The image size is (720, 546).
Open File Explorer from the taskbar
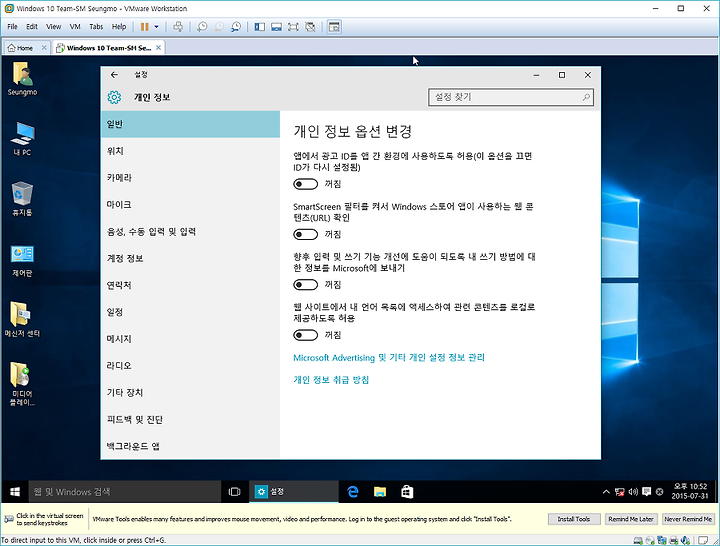pyautogui.click(x=380, y=492)
